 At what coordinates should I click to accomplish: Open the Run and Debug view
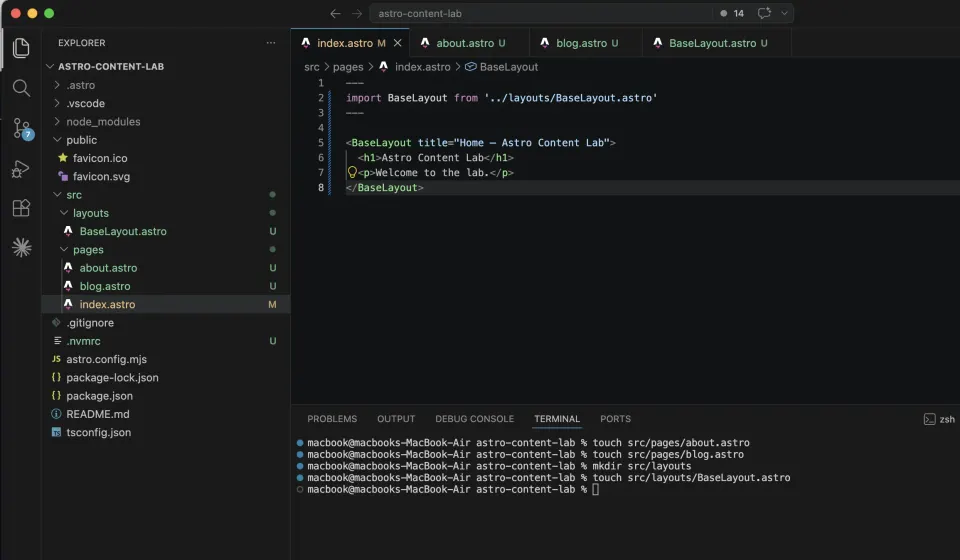click(x=21, y=169)
